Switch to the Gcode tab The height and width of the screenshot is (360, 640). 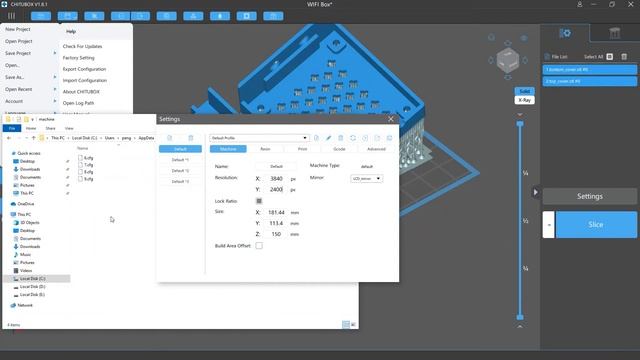(339, 149)
